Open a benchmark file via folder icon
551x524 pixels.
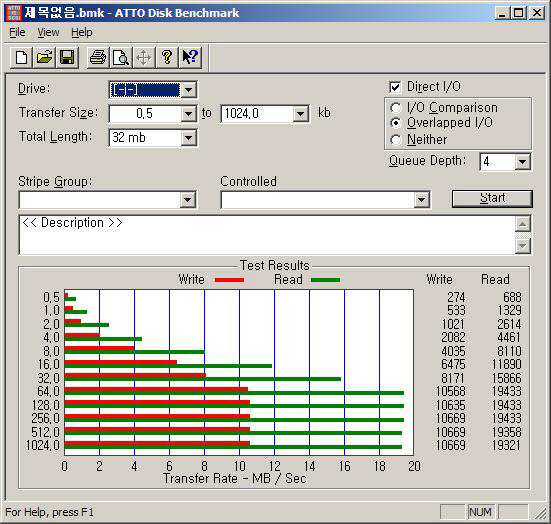(44, 57)
